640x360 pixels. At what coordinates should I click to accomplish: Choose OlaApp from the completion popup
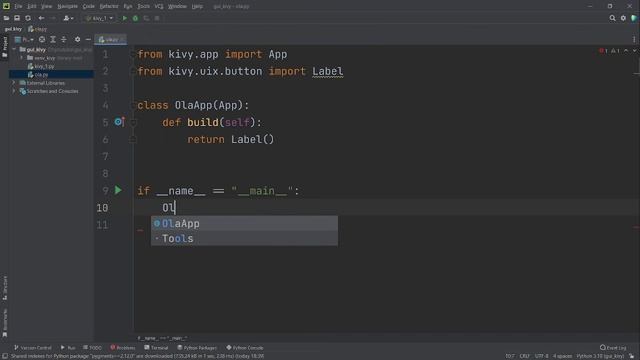pyautogui.click(x=244, y=223)
